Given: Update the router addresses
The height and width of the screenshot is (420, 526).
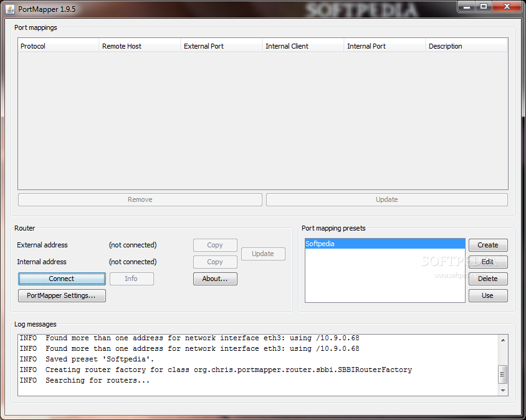Looking at the screenshot, I should pyautogui.click(x=263, y=254).
